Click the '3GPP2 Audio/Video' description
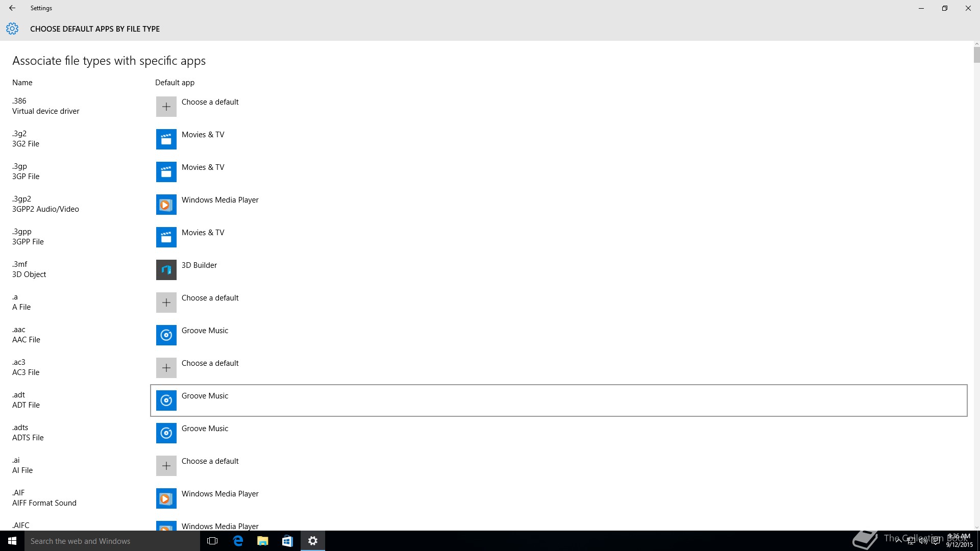Viewport: 980px width, 551px height. [x=45, y=209]
